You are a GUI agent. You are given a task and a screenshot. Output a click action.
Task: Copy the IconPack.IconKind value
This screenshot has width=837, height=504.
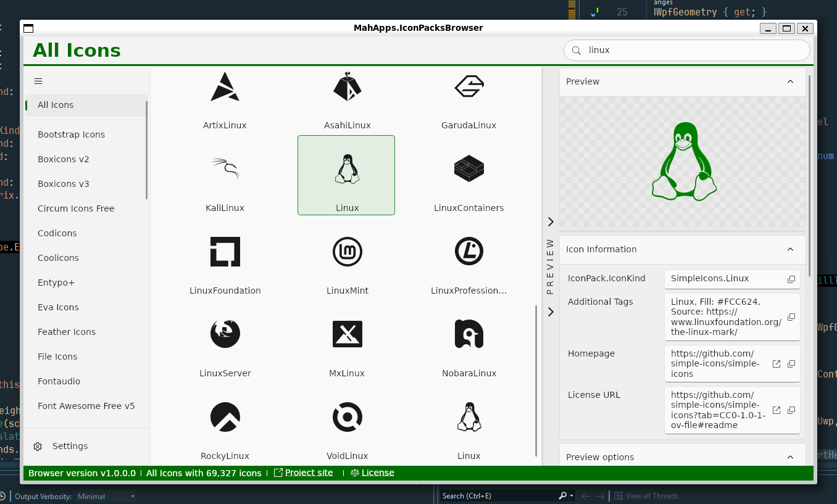point(791,279)
